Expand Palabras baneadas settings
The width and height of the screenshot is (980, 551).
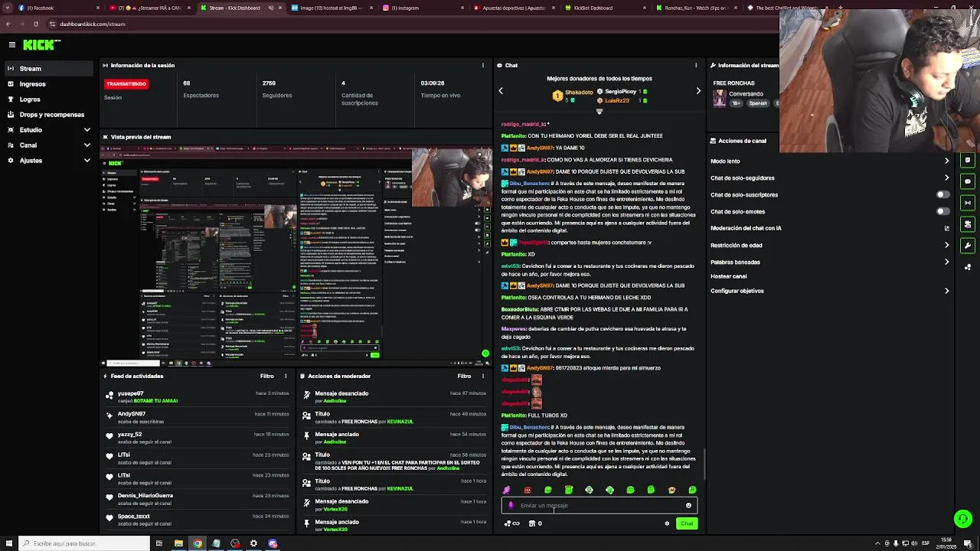click(x=946, y=262)
